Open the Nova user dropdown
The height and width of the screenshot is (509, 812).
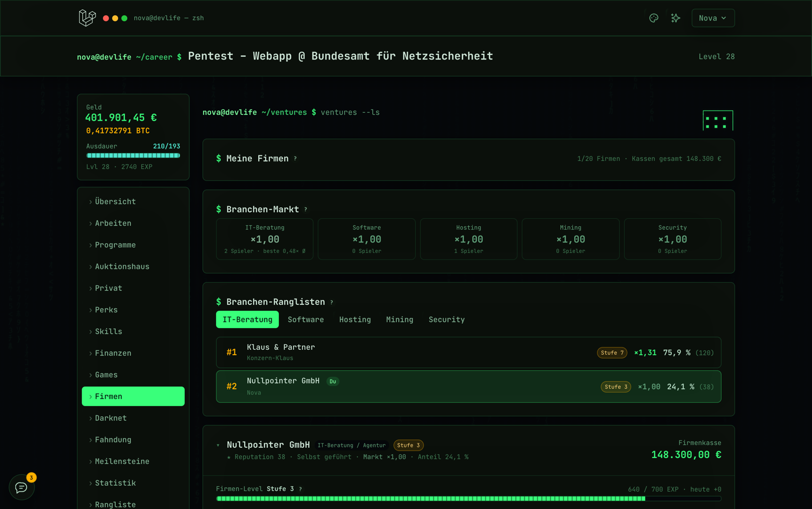tap(713, 18)
